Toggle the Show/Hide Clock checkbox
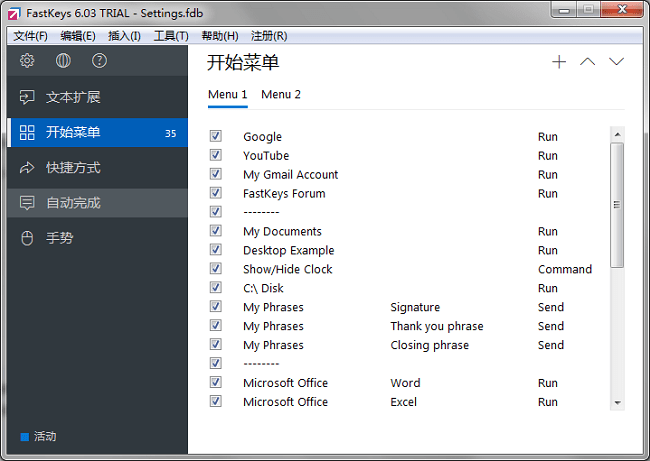This screenshot has height=461, width=650. point(216,269)
